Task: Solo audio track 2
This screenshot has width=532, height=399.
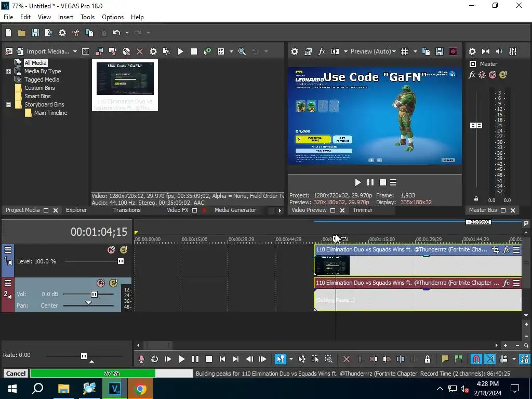Action: [x=113, y=283]
